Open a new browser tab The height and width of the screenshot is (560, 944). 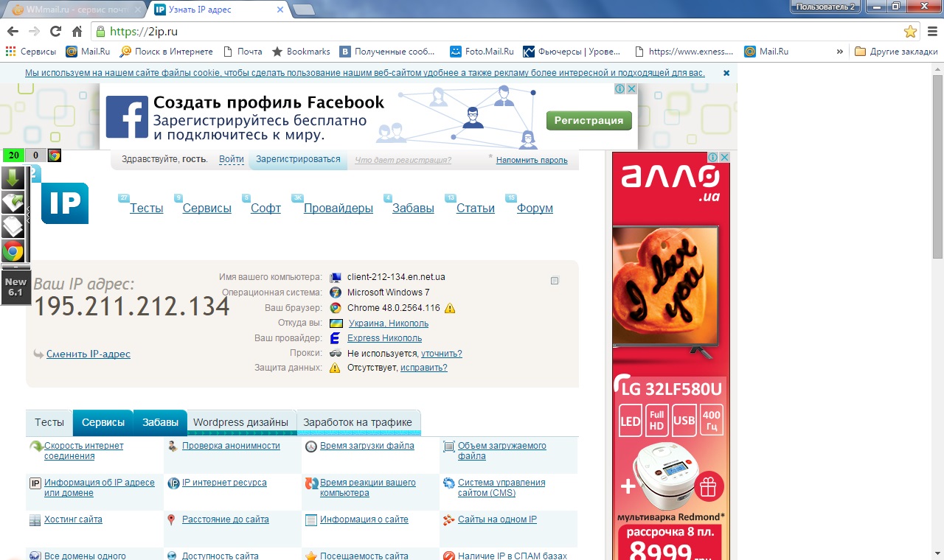pos(303,10)
